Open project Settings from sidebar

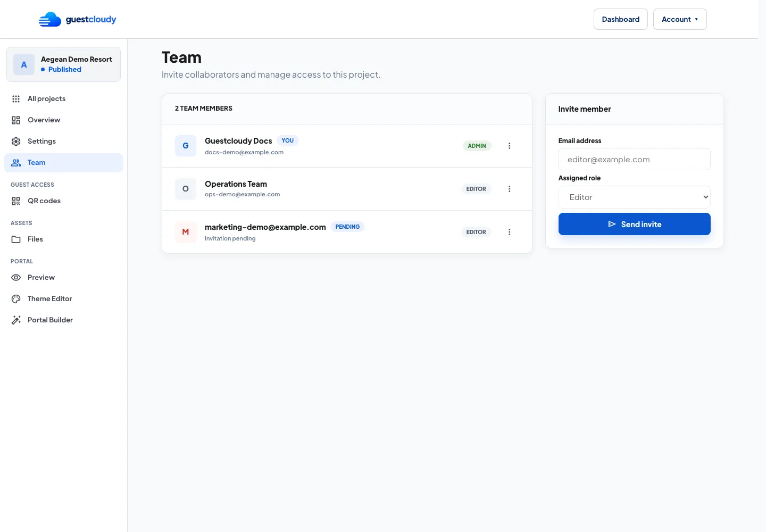[x=63, y=142]
